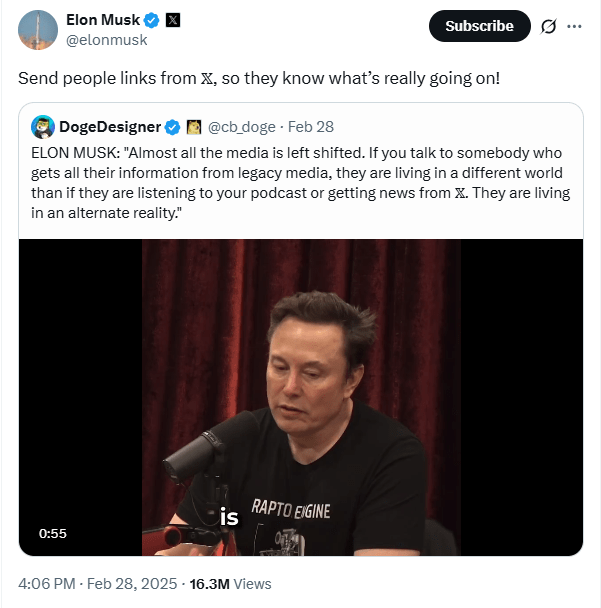Click the X affiliation badge beside Elon Musk

pyautogui.click(x=172, y=20)
